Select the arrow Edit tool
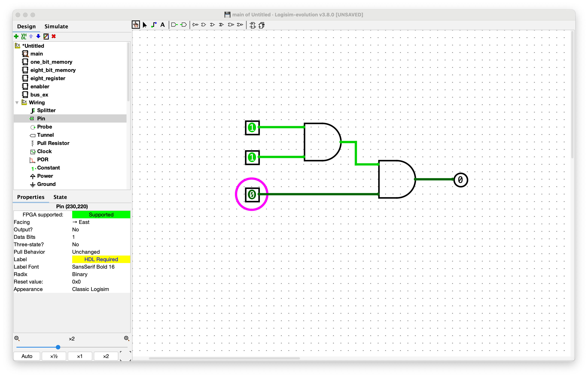The width and height of the screenshot is (588, 377). click(145, 25)
